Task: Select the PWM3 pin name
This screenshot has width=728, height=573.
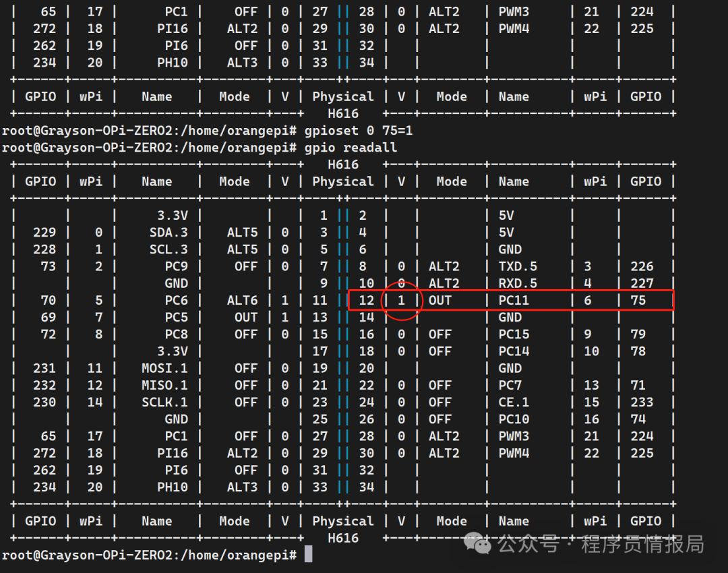Action: pos(514,435)
